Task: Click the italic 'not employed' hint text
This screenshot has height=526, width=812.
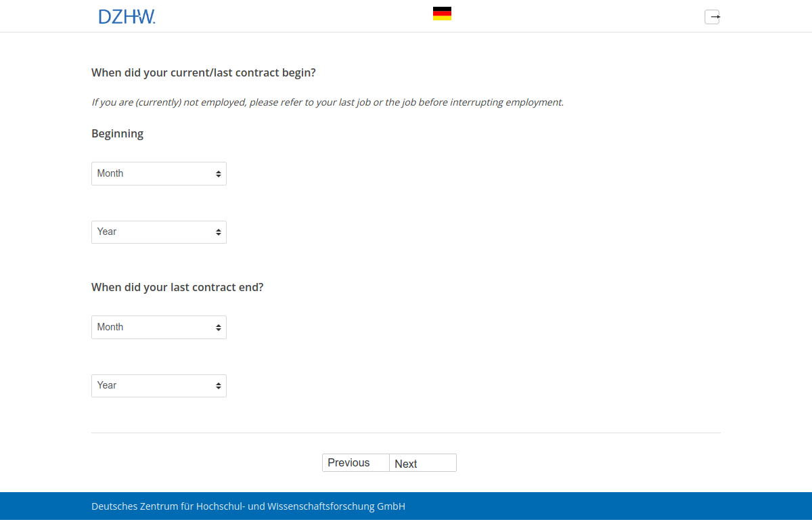Action: pyautogui.click(x=327, y=102)
